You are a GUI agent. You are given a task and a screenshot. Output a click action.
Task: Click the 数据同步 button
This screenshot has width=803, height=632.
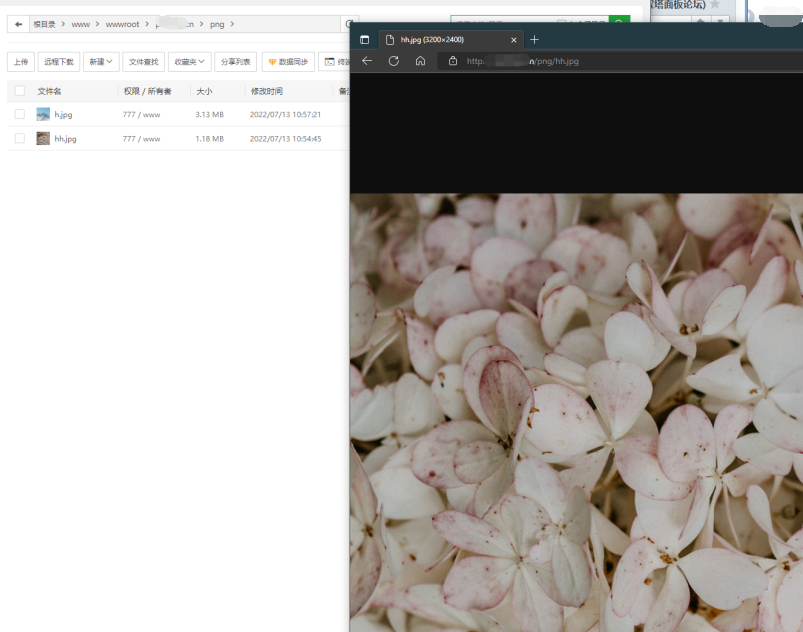tap(288, 62)
